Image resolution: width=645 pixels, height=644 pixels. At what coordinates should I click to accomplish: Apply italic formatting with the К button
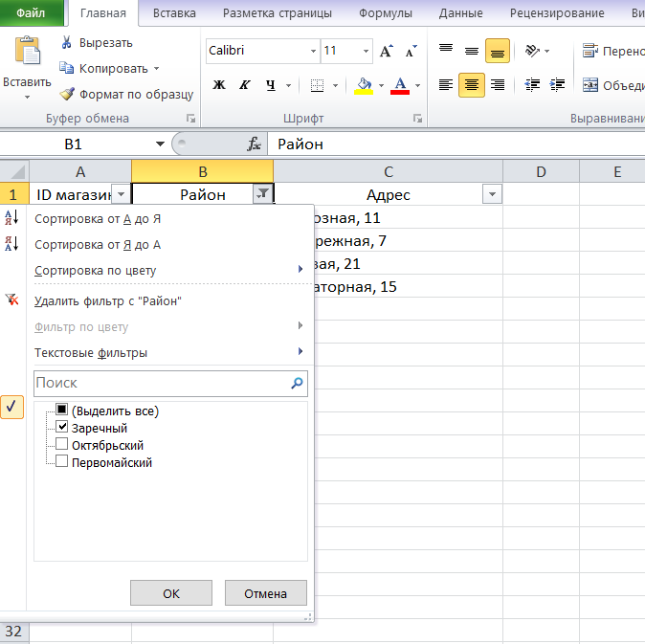(245, 85)
